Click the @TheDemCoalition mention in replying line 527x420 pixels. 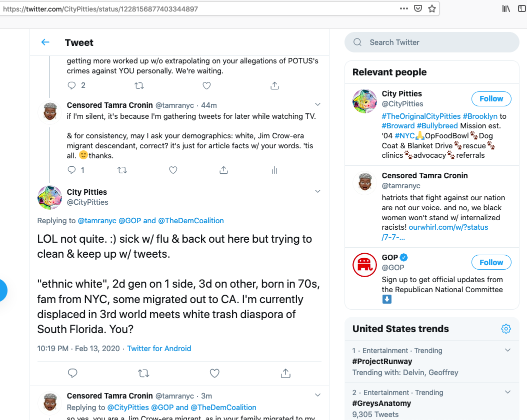click(x=191, y=221)
